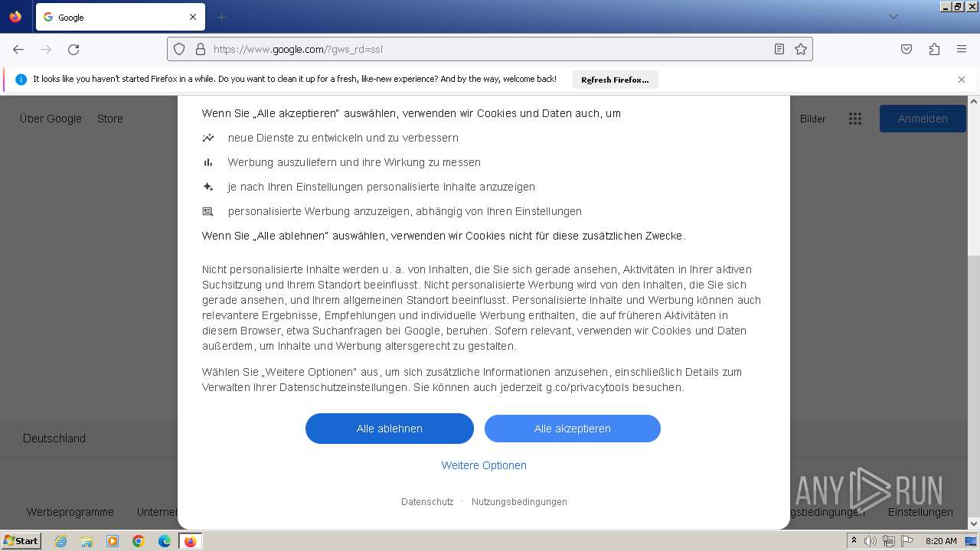
Task: Click the trend line icon beside neue Dienste
Action: pos(208,138)
